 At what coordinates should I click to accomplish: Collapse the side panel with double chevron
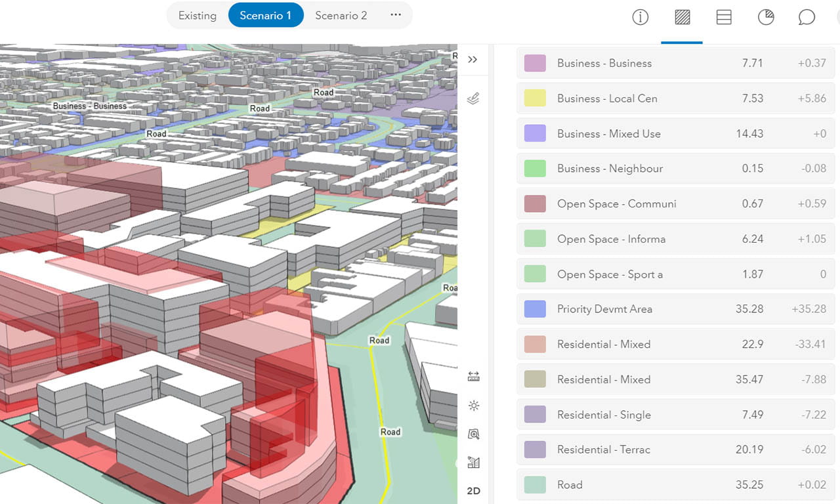[472, 59]
